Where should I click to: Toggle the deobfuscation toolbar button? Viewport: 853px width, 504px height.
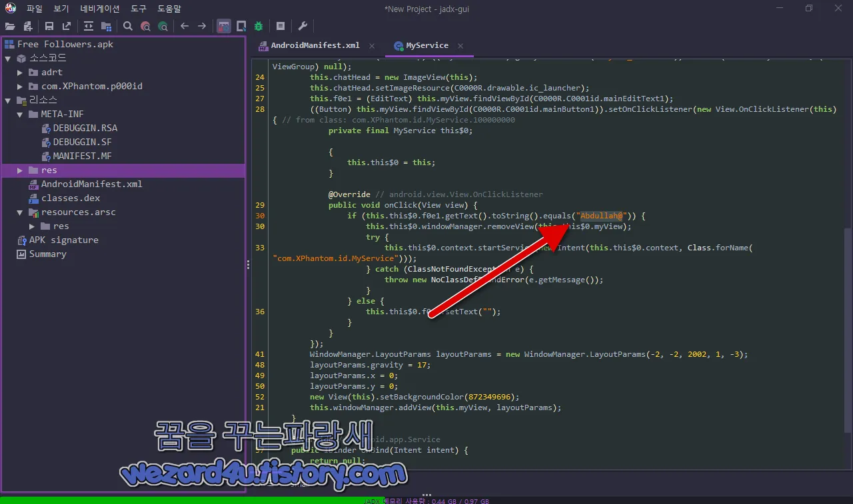point(224,26)
